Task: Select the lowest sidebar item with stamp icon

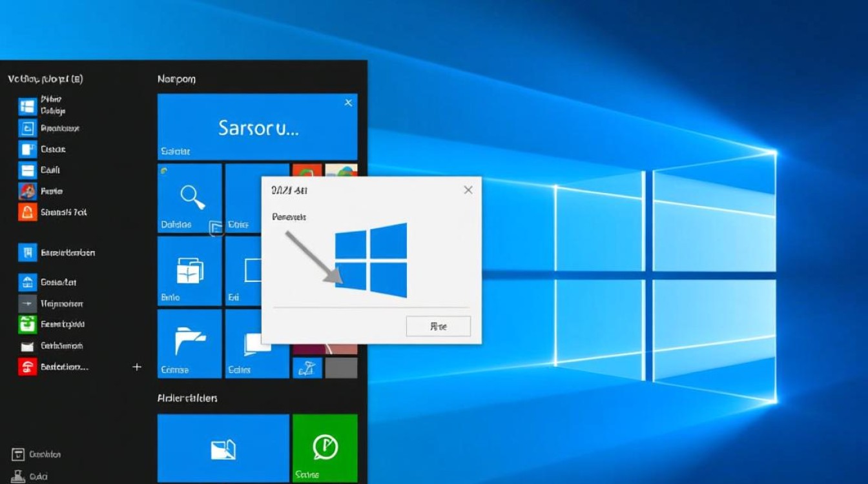Action: click(18, 476)
